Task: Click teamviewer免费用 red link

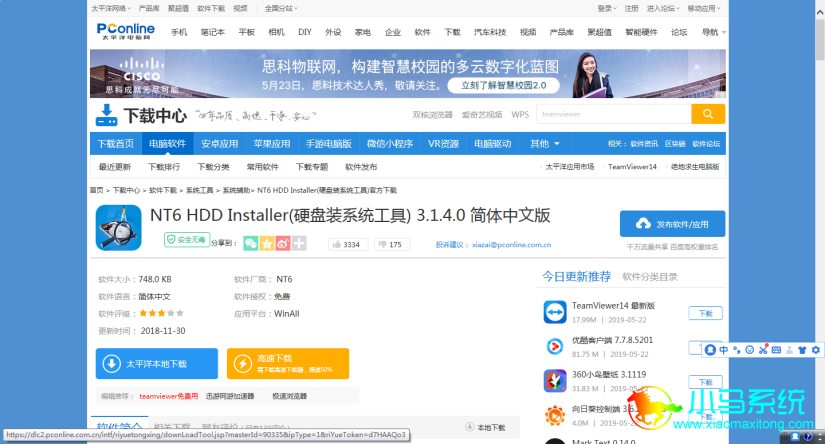Action: coord(168,396)
